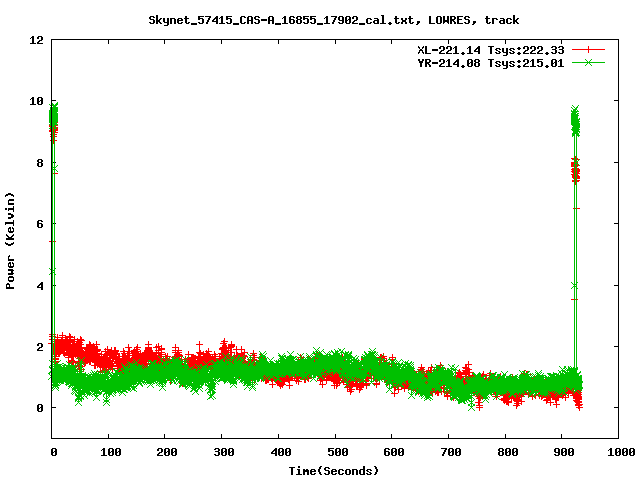Click the Power (Kelvin) y-axis label
The height and width of the screenshot is (480, 640).
pos(10,241)
